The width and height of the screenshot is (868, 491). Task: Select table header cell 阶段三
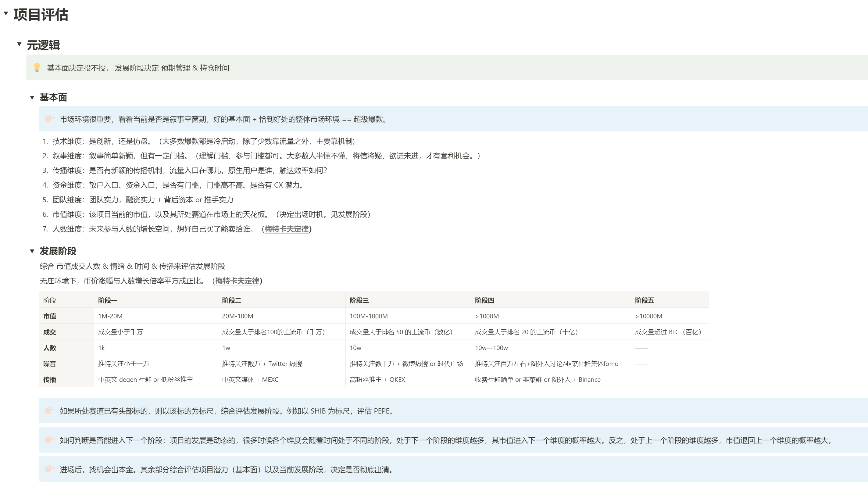coord(408,300)
